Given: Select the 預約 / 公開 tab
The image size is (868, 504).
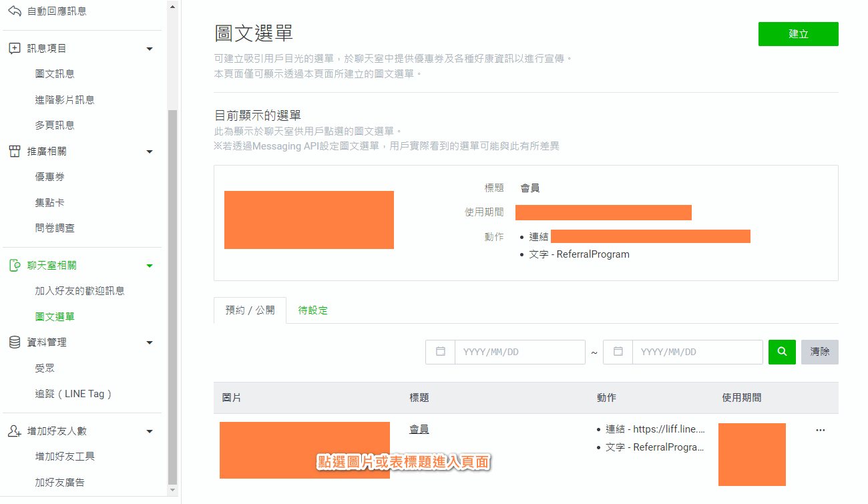Looking at the screenshot, I should pyautogui.click(x=250, y=310).
